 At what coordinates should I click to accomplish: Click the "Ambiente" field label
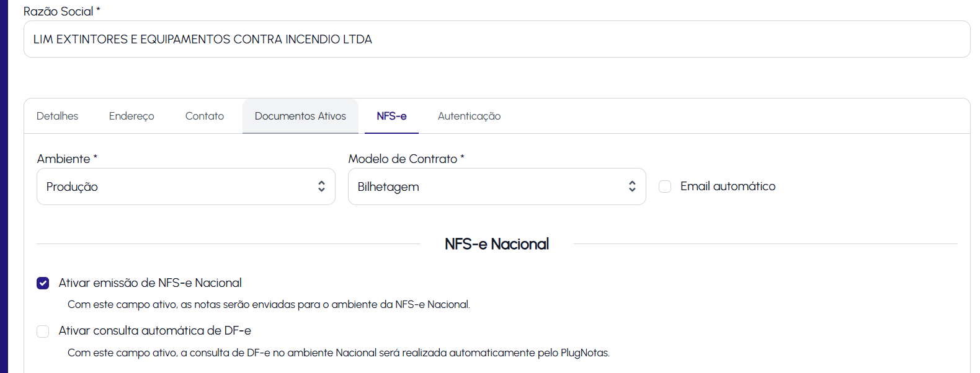point(63,159)
